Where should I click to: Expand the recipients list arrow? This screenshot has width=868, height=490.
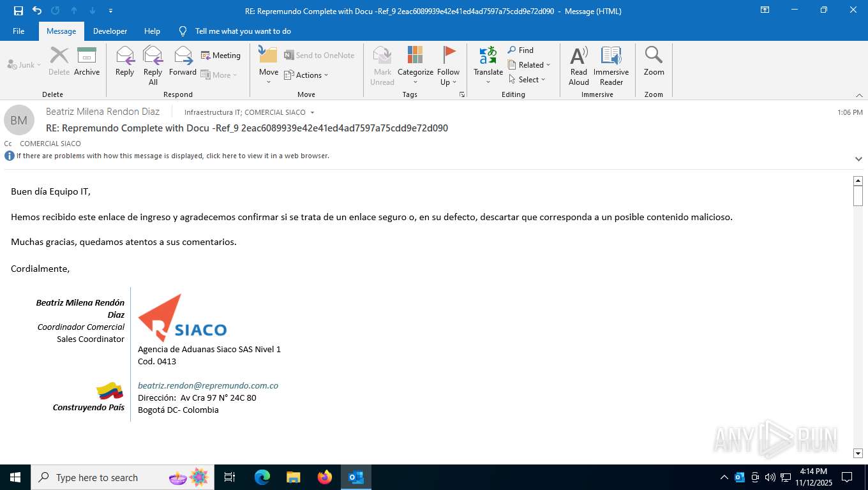(312, 112)
